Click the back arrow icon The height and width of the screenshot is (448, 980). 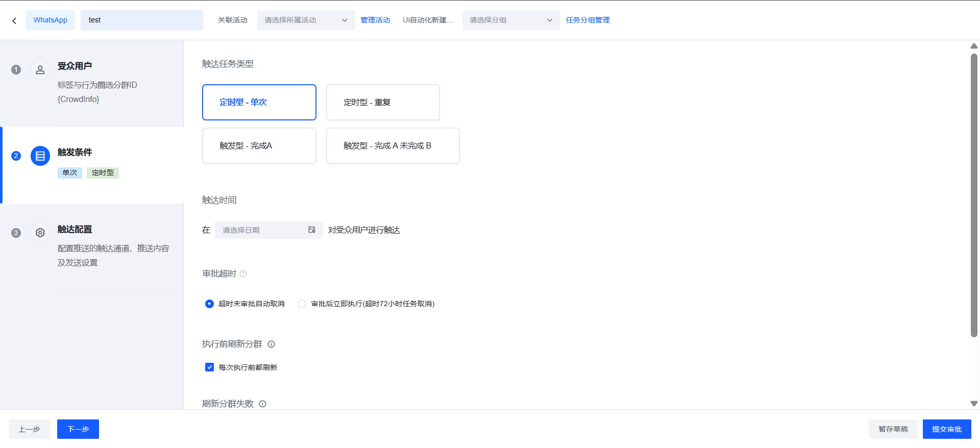(x=14, y=21)
